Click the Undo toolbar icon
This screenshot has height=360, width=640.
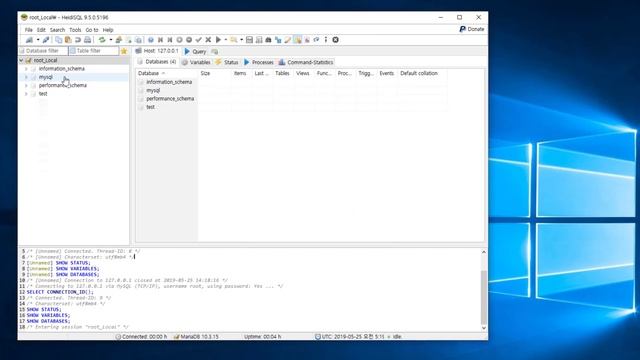click(78, 40)
